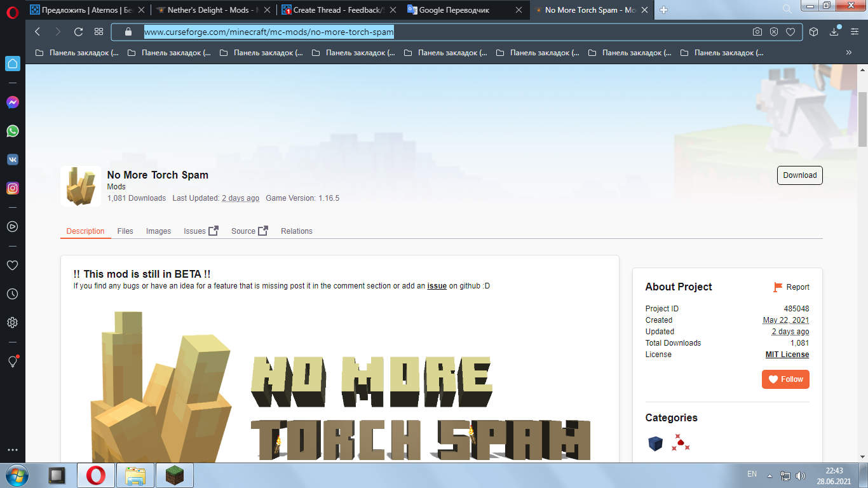Open a new tab with plus button
Image resolution: width=868 pixels, height=488 pixels.
click(664, 10)
